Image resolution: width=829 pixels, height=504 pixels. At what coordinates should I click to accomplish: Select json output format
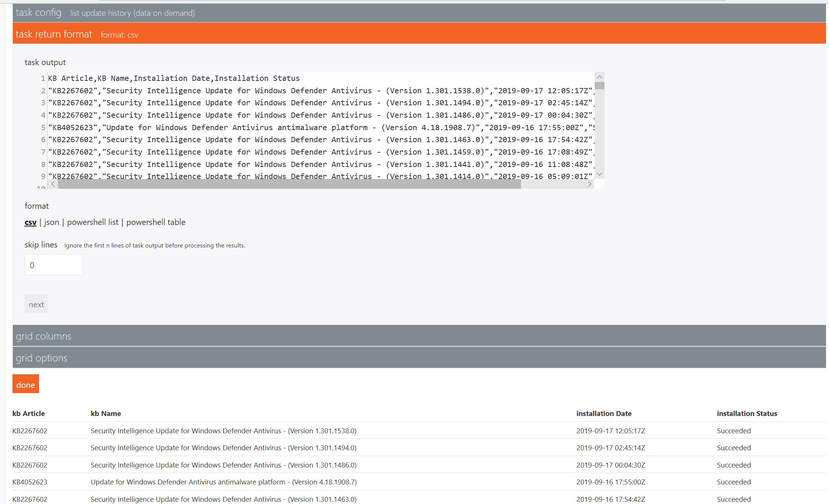pos(52,222)
